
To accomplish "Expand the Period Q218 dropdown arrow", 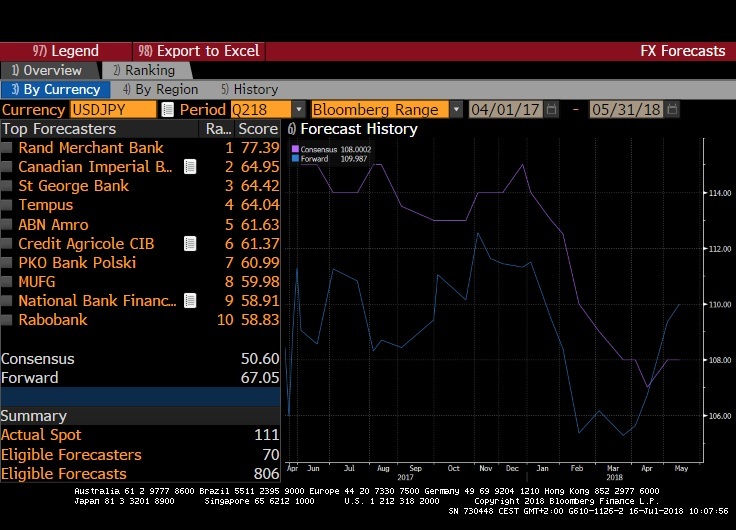I will click(298, 110).
